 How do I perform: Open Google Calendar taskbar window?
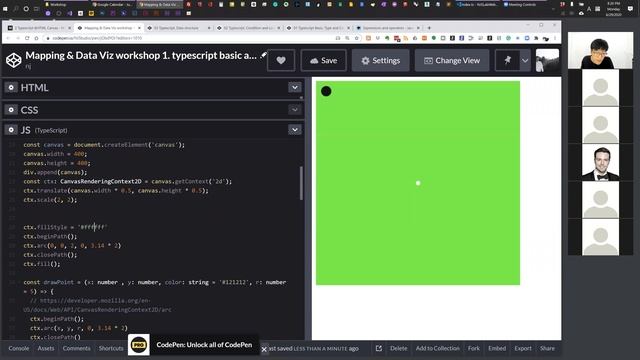[x=112, y=4]
